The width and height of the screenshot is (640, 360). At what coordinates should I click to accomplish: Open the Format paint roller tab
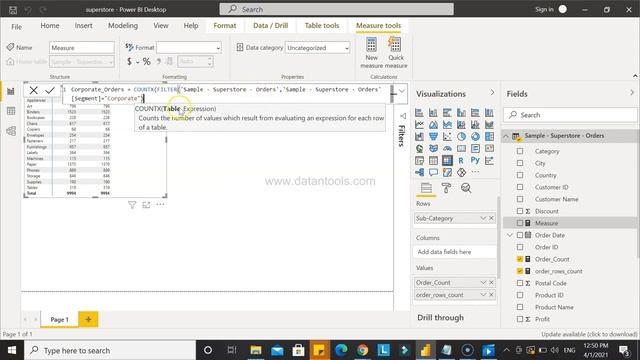click(x=446, y=188)
